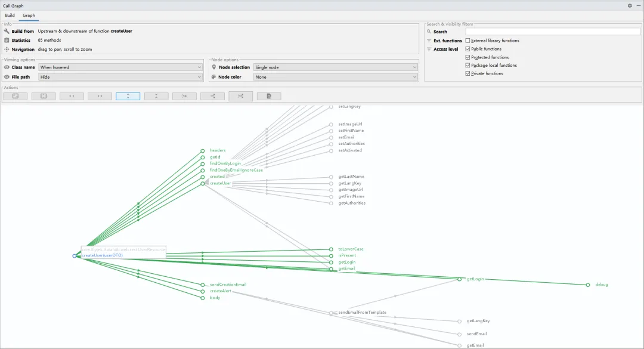Click the filter icon beside Ext. functions
This screenshot has height=349, width=644.
429,41
